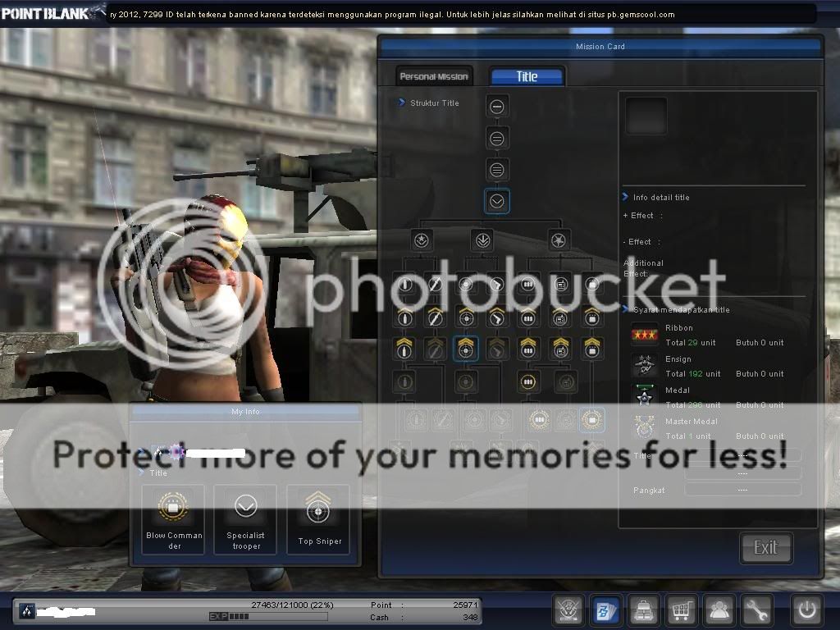The width and height of the screenshot is (840, 630).
Task: Select the dimmed double-chevron pistol title icon
Action: tap(496, 349)
